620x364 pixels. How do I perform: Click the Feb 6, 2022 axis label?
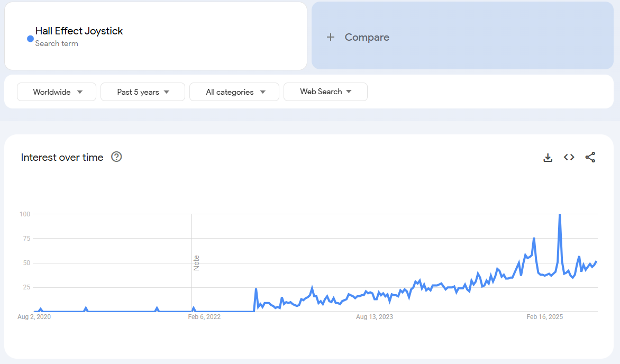(204, 317)
